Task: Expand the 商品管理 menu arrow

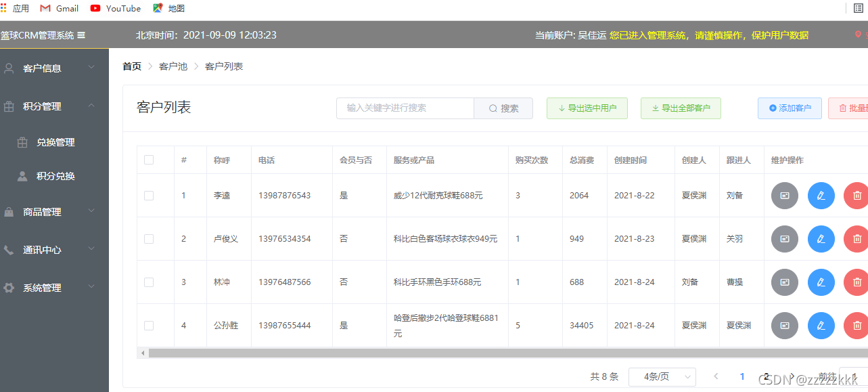Action: pos(91,212)
